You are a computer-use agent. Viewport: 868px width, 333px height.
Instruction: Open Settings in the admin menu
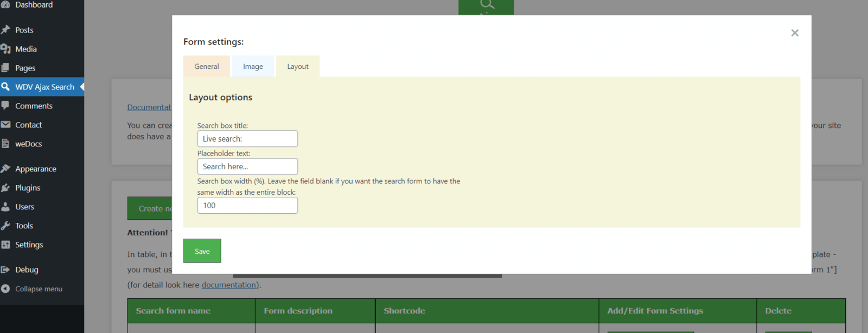click(29, 245)
